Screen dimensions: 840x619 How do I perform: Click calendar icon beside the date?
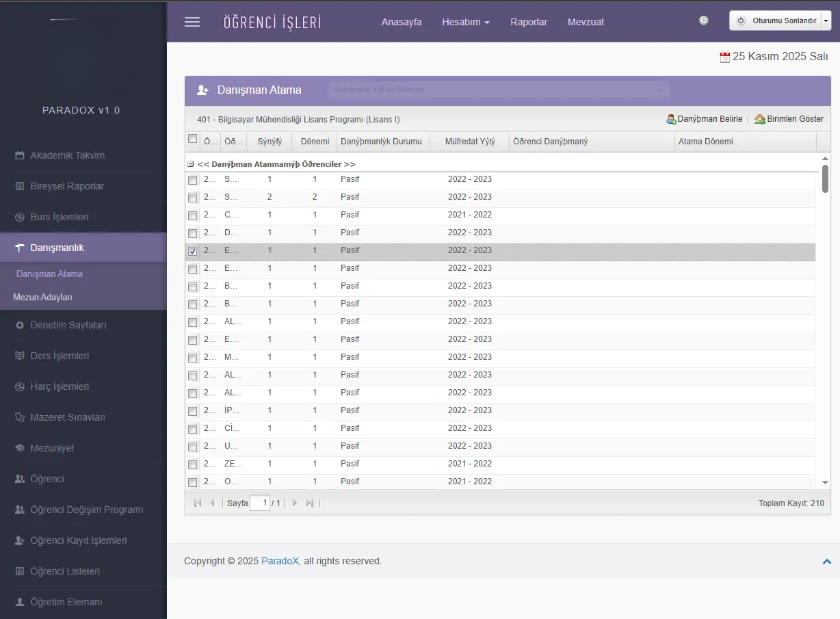point(725,57)
